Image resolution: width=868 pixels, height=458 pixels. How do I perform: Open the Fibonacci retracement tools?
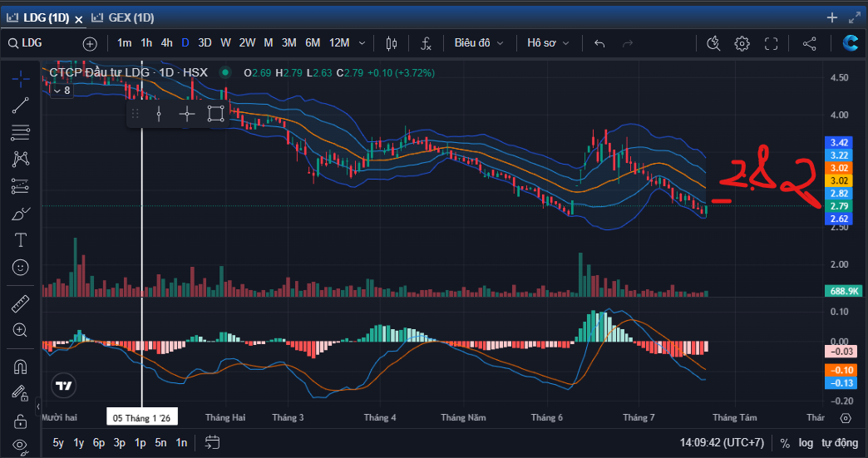coord(21,133)
